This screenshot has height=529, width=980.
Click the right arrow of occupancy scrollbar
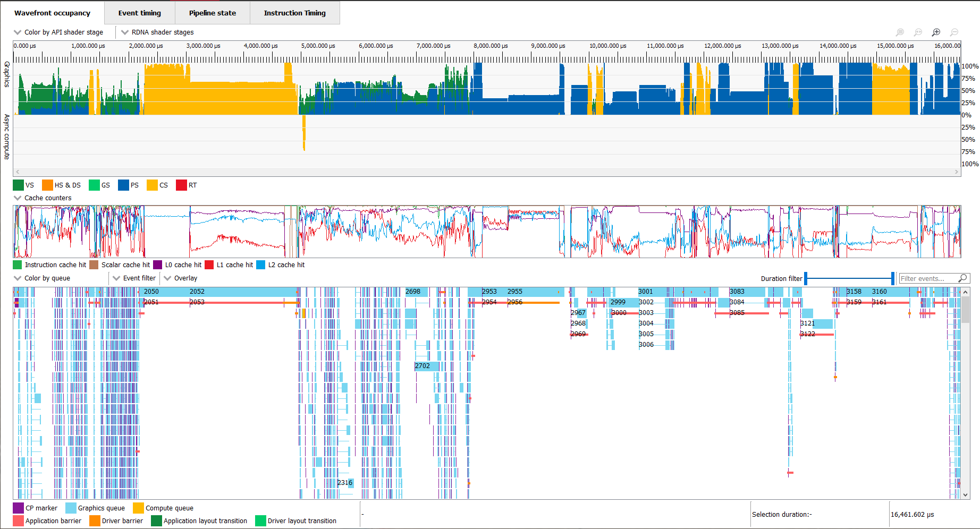click(957, 172)
